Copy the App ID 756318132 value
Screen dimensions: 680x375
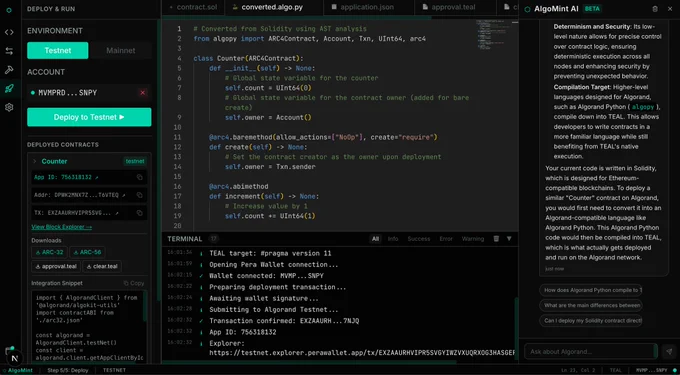click(x=140, y=177)
